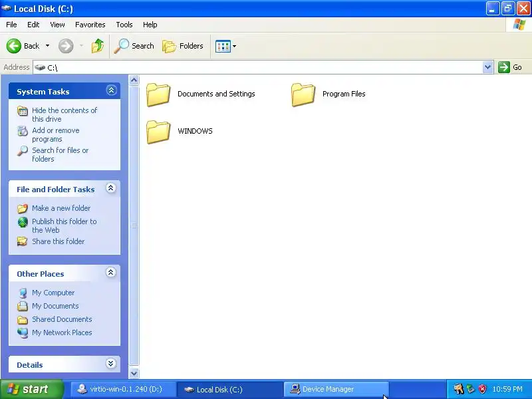532x399 pixels.
Task: Click the Forward arrow icon
Action: click(66, 46)
